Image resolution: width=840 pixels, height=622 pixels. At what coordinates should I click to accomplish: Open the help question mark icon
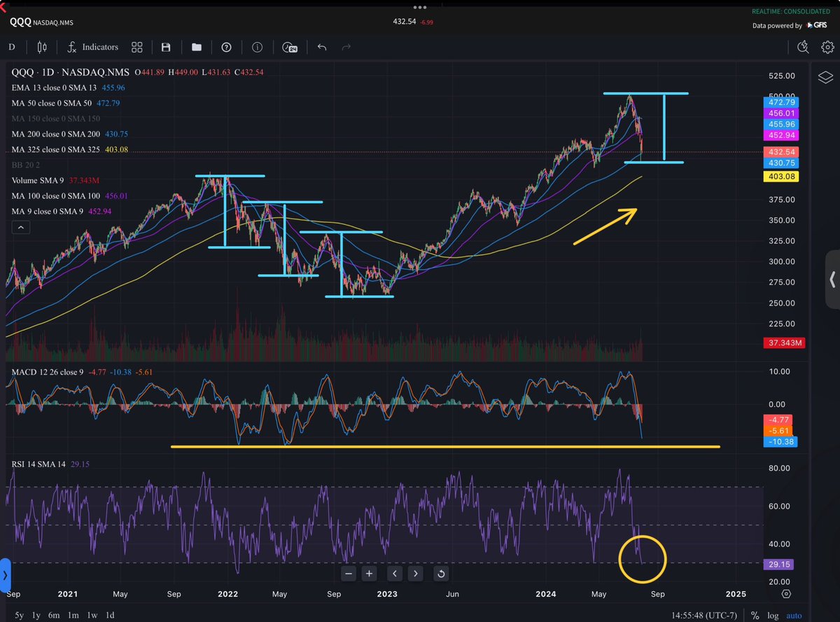[x=226, y=47]
